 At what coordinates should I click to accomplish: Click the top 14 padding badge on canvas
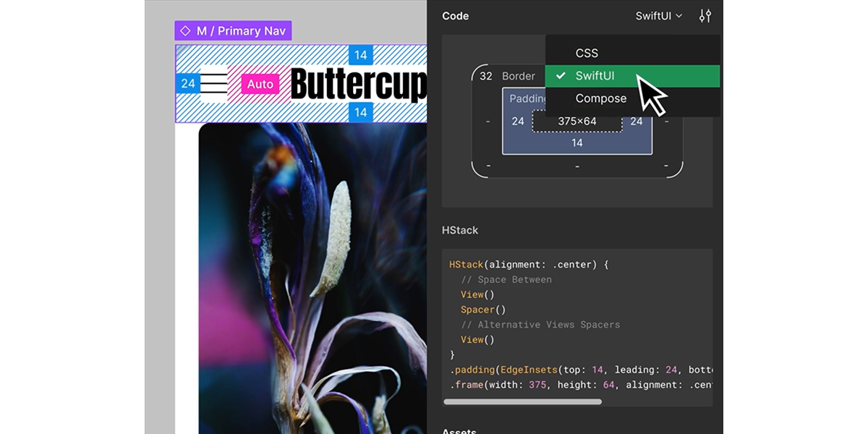[360, 55]
